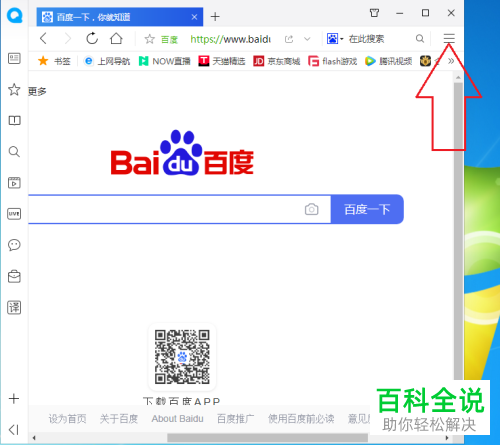Click the Baidu APP QR code
The width and height of the screenshot is (500, 445).
(x=182, y=357)
